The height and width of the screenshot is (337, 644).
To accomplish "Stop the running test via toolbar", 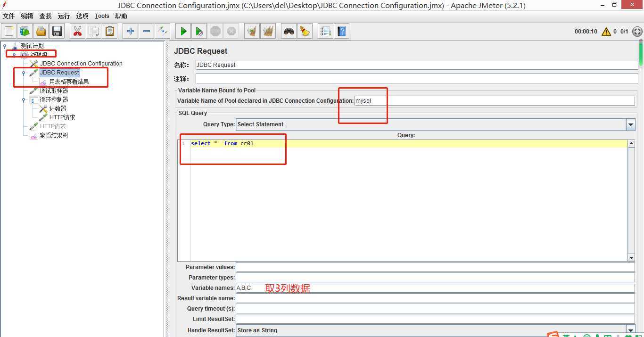I will [215, 31].
